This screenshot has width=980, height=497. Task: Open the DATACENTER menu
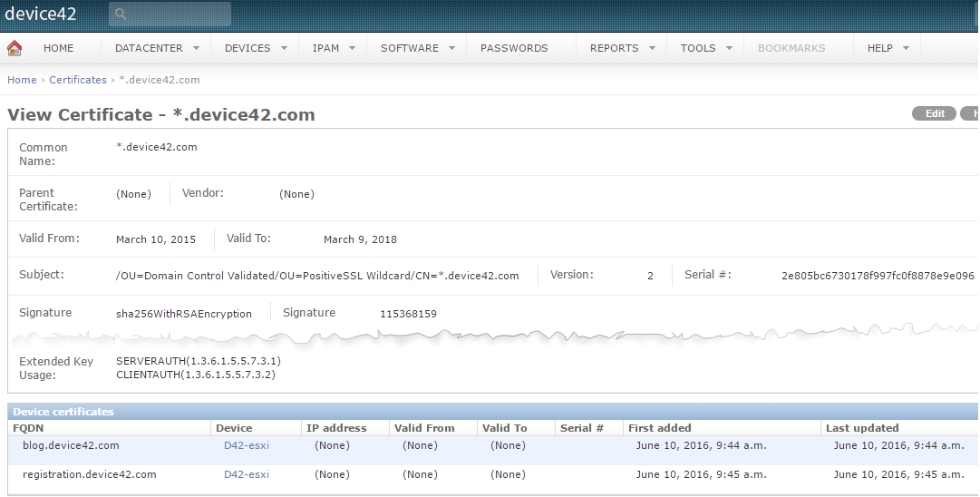(x=149, y=48)
